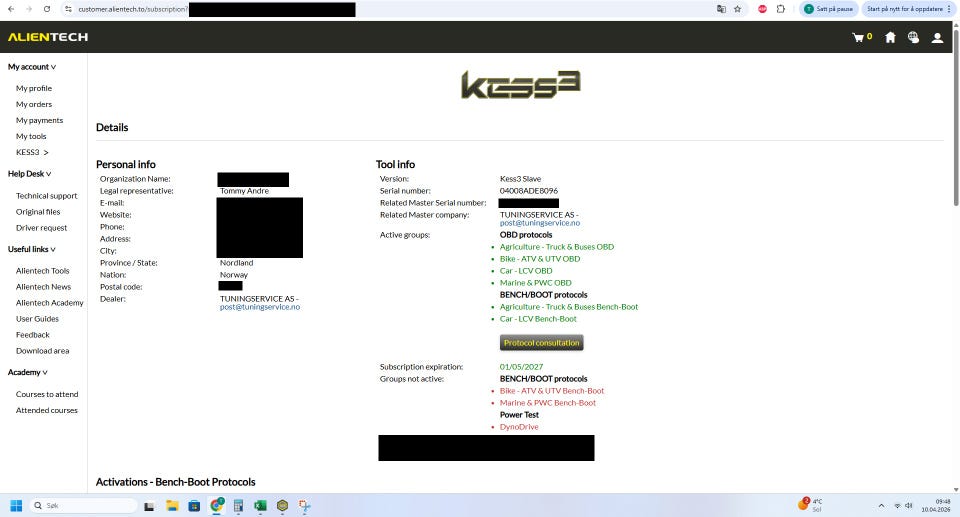This screenshot has height=517, width=960.
Task: Click the browser address bar URL
Action: pyautogui.click(x=133, y=9)
